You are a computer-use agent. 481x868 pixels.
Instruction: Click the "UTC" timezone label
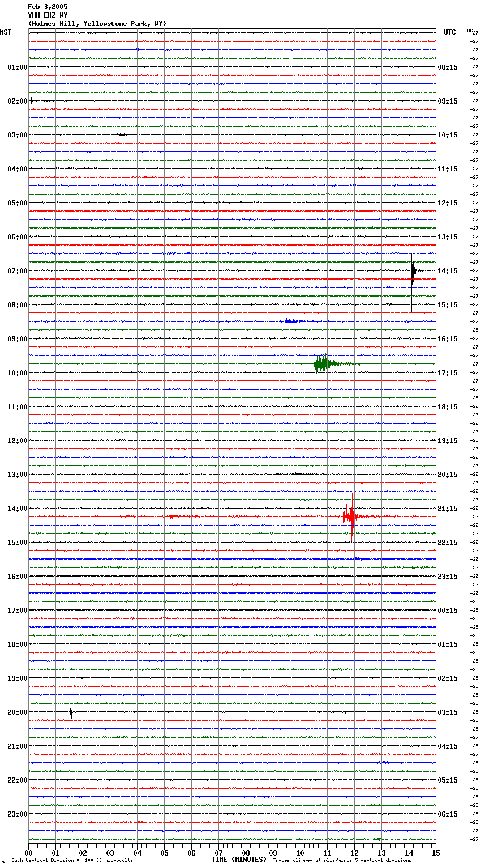[450, 32]
